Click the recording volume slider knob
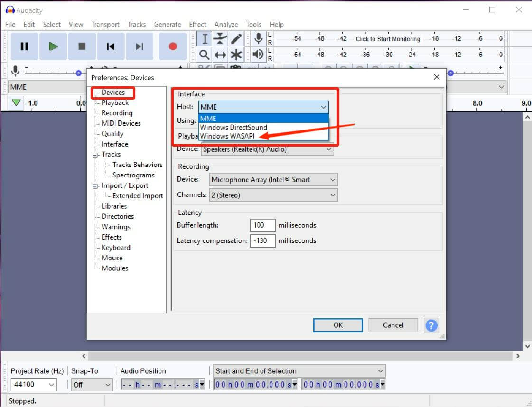 [79, 73]
